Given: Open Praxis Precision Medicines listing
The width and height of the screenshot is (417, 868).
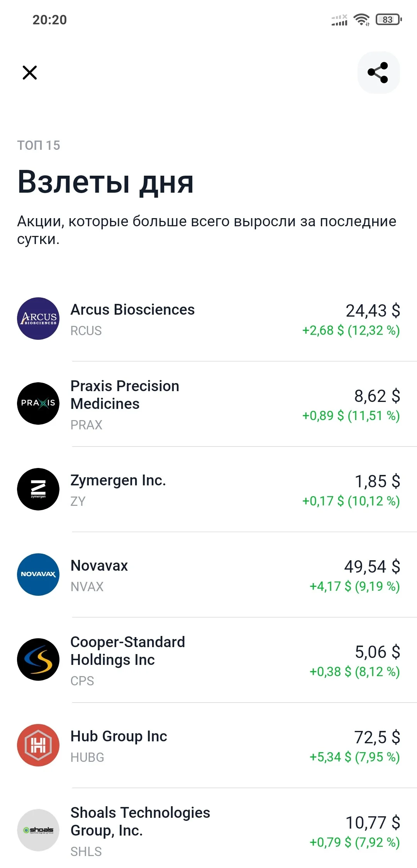Looking at the screenshot, I should 208,404.
